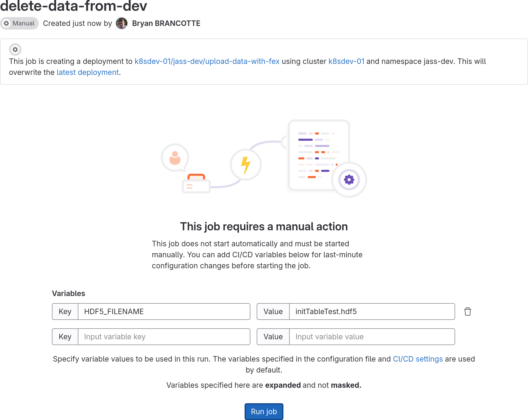Click the trash icon to delete HDF5_FILENAME variable
The image size is (528, 420).
pos(467,312)
